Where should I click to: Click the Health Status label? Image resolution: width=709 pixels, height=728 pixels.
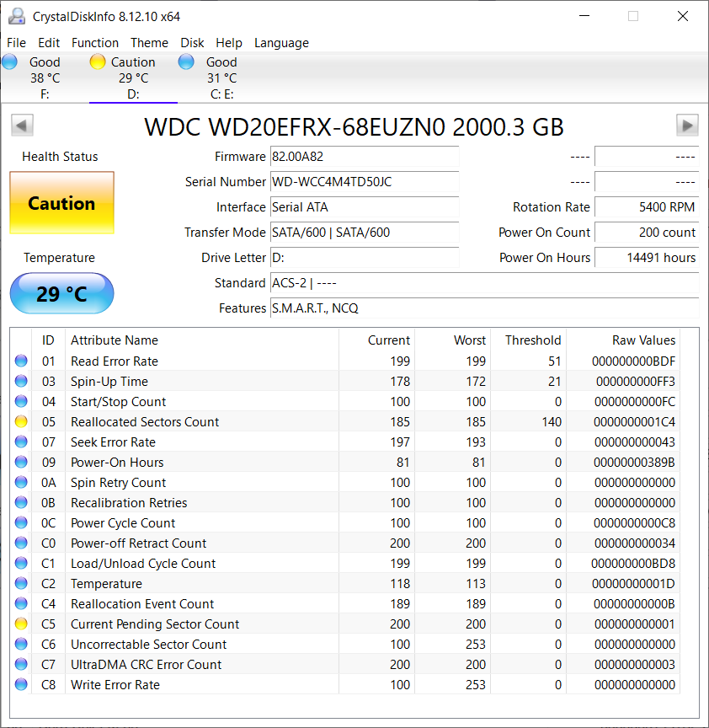[x=60, y=157]
